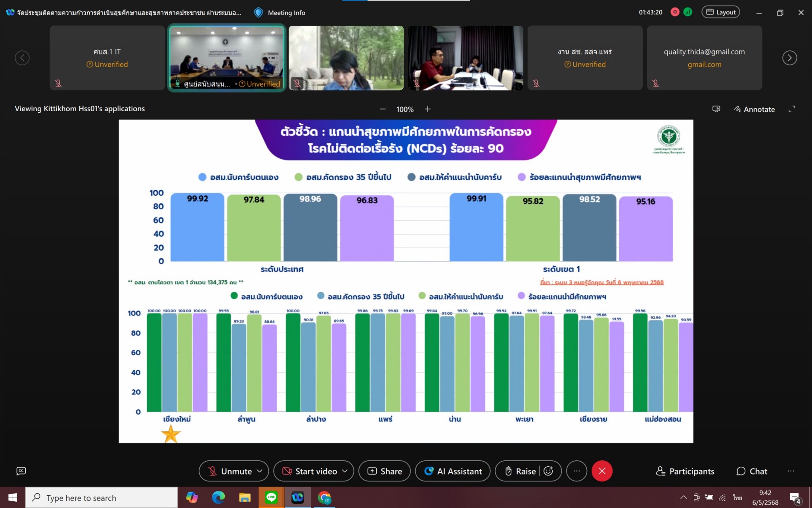Click the shared screen display options icon
The image size is (812, 508).
716,109
